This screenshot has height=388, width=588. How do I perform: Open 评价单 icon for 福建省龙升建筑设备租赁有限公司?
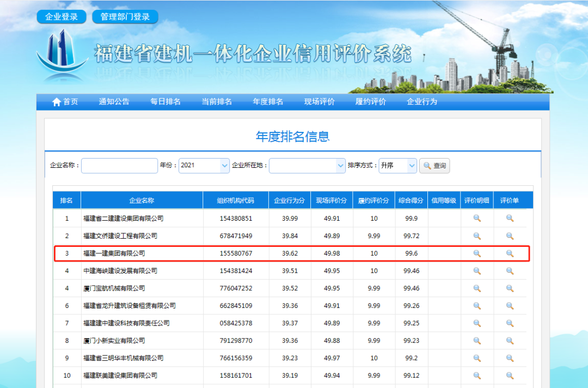tap(510, 306)
